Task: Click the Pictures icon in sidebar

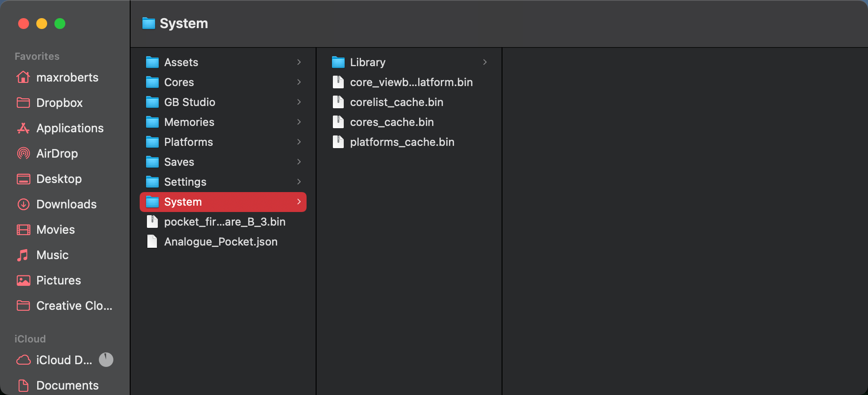Action: tap(23, 280)
